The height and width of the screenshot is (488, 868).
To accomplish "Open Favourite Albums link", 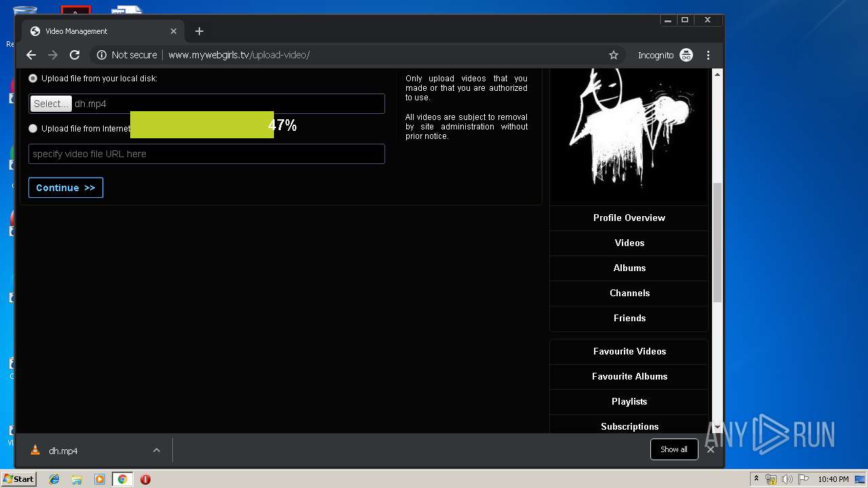I will pyautogui.click(x=629, y=376).
